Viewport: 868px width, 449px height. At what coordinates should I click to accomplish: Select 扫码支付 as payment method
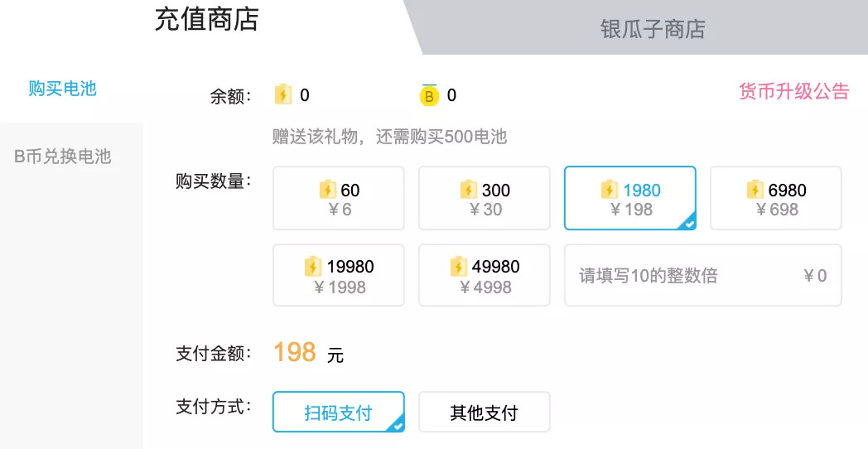pyautogui.click(x=338, y=413)
